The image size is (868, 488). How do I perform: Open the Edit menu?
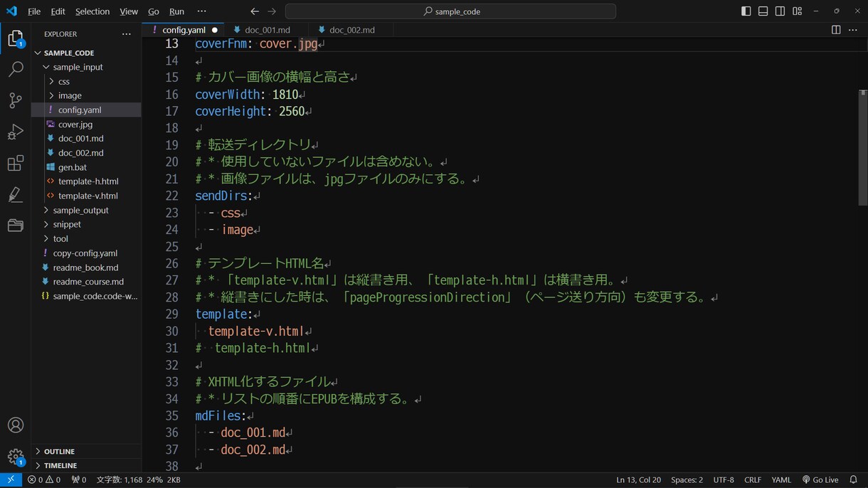point(58,11)
